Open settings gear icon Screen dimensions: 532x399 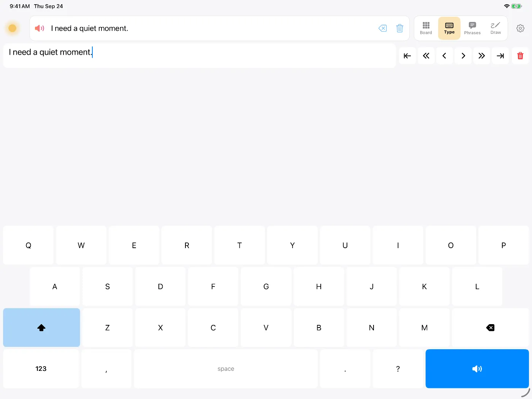tap(520, 28)
